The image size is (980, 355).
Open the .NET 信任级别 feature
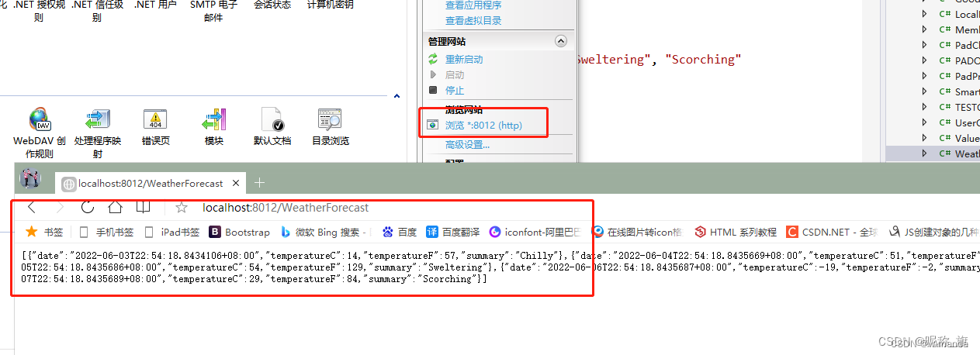97,11
